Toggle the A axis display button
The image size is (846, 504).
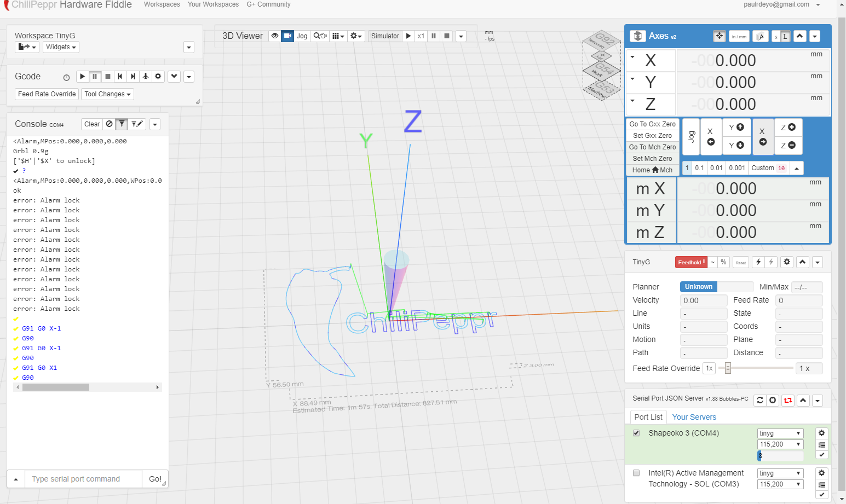761,36
